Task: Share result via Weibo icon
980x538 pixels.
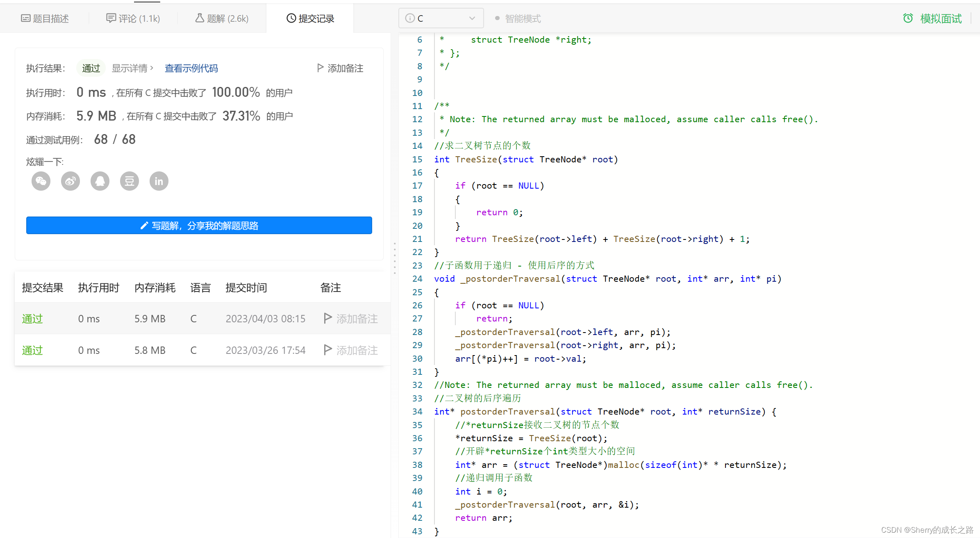Action: click(70, 181)
